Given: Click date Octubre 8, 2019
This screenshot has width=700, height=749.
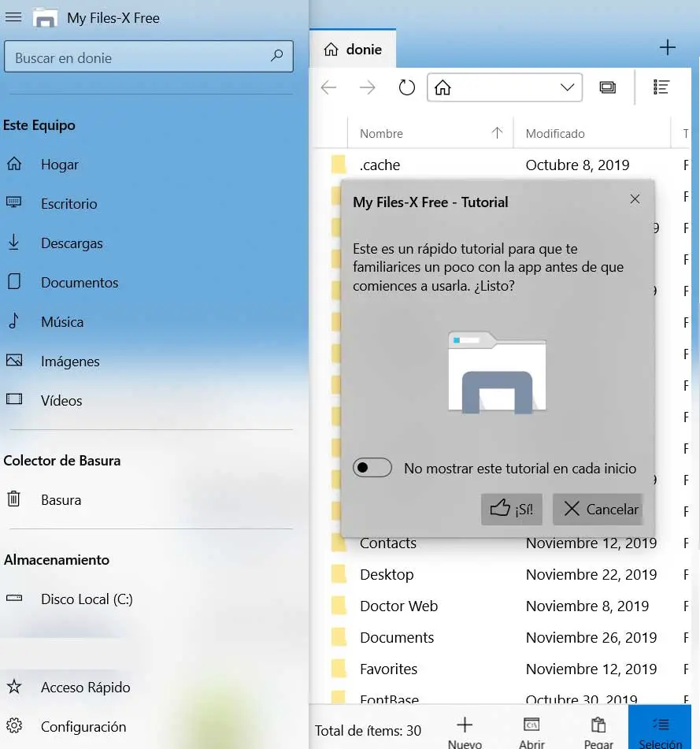Looking at the screenshot, I should coord(577,165).
